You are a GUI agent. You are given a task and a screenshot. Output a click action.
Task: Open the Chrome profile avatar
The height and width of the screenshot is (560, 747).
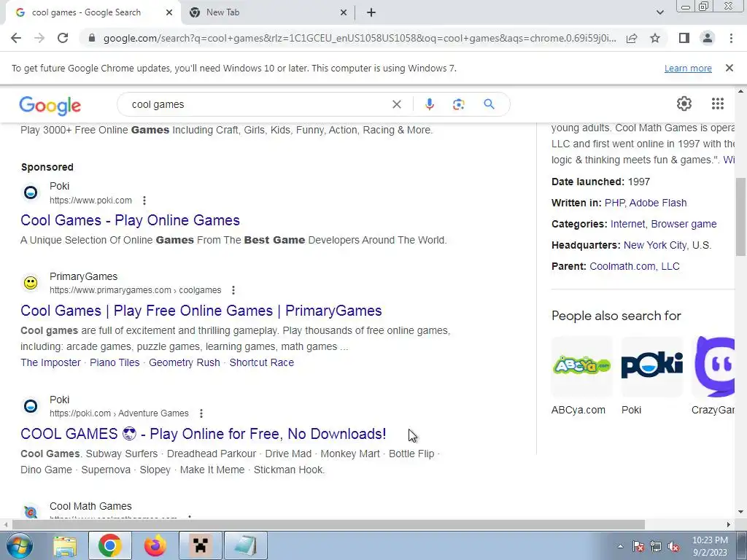point(708,38)
